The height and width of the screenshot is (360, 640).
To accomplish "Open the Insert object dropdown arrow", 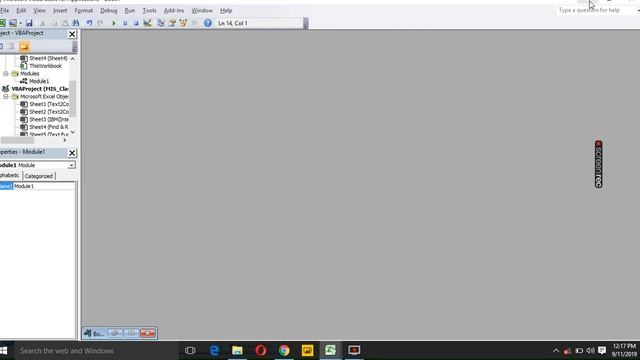I will 20,23.
